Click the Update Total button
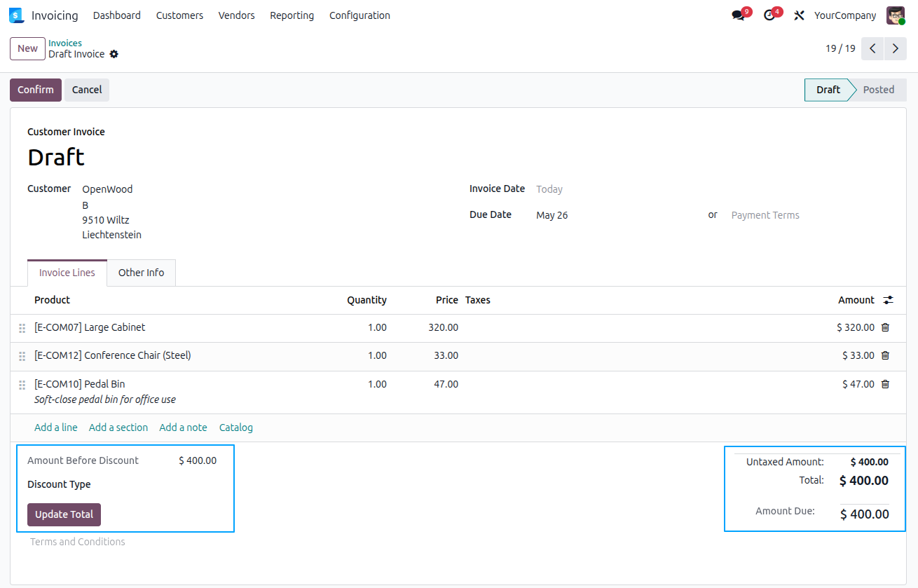Image resolution: width=918 pixels, height=588 pixels. pos(64,514)
